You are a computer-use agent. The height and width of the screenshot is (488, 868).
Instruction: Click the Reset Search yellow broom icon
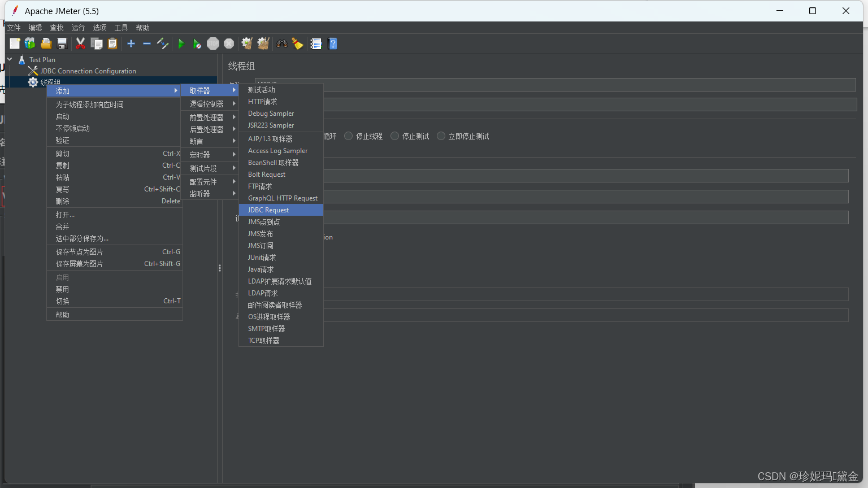[298, 43]
